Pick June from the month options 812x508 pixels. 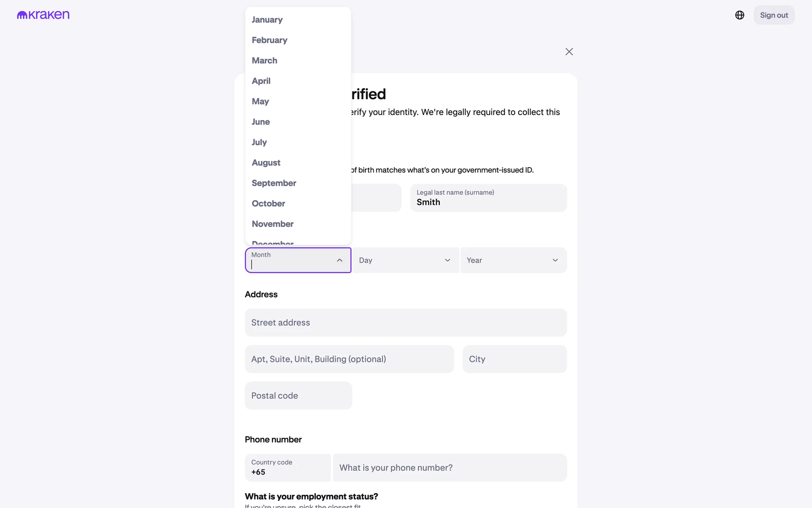[261, 122]
